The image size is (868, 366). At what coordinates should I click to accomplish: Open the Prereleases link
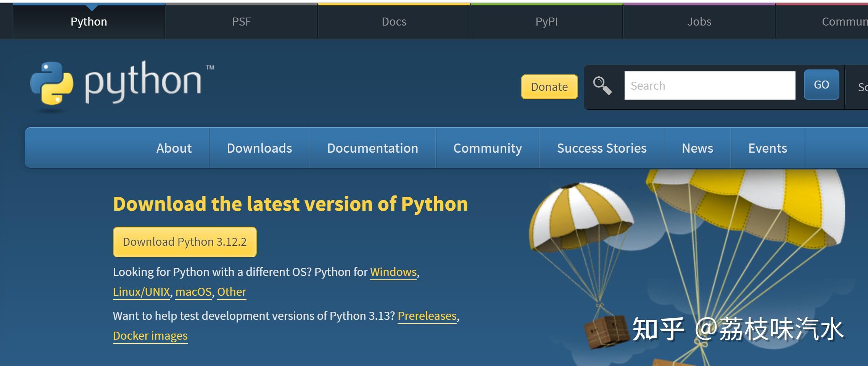pyautogui.click(x=427, y=316)
